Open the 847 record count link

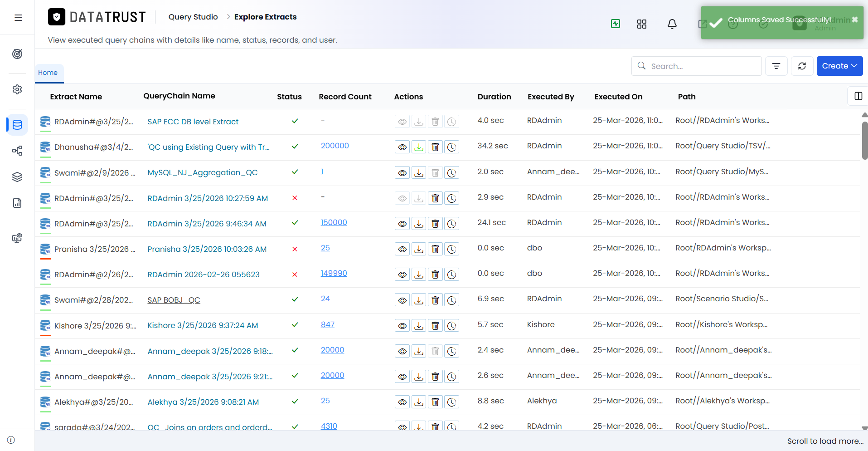click(327, 324)
